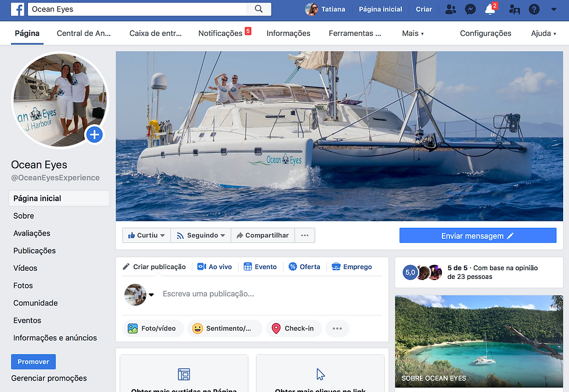Click the page icon on the page likes card

click(x=184, y=374)
